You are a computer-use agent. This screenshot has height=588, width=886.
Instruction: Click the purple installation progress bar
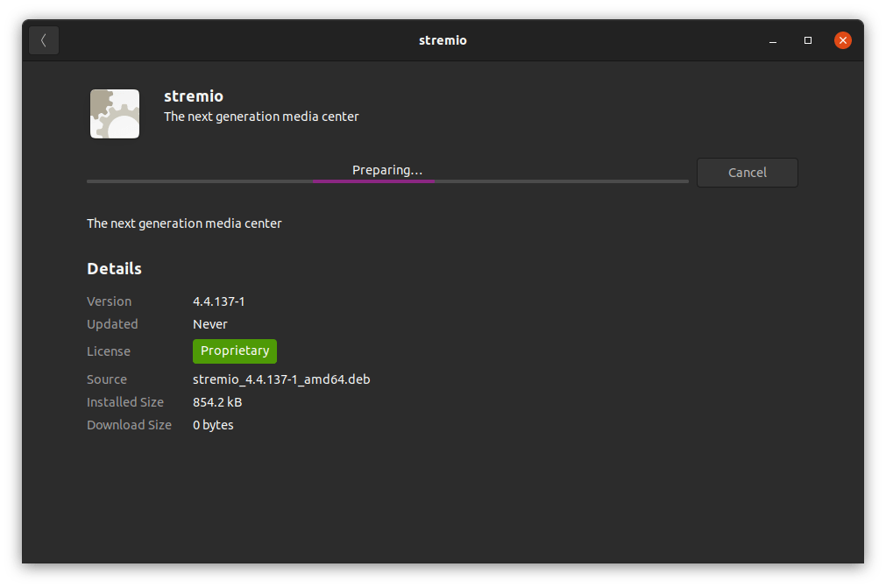[x=374, y=181]
